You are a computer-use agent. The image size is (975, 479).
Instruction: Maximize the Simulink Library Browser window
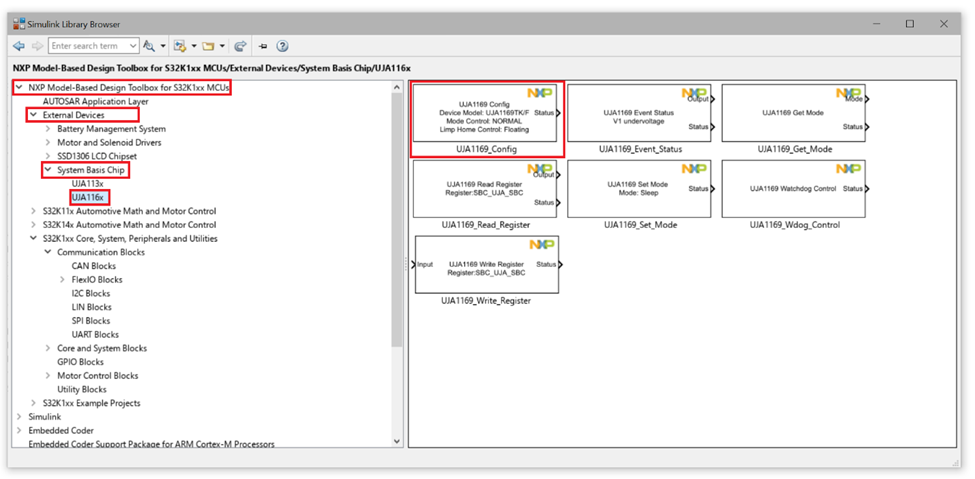click(910, 24)
